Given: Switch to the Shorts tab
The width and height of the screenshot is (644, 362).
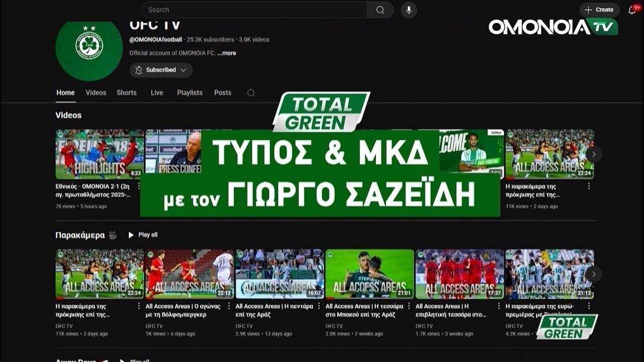Looking at the screenshot, I should pyautogui.click(x=126, y=93).
